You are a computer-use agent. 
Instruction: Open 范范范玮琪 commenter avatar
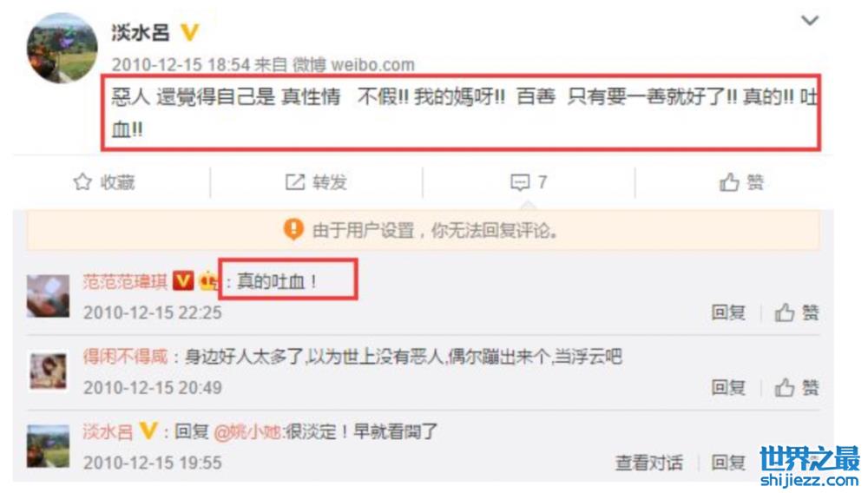[48, 296]
